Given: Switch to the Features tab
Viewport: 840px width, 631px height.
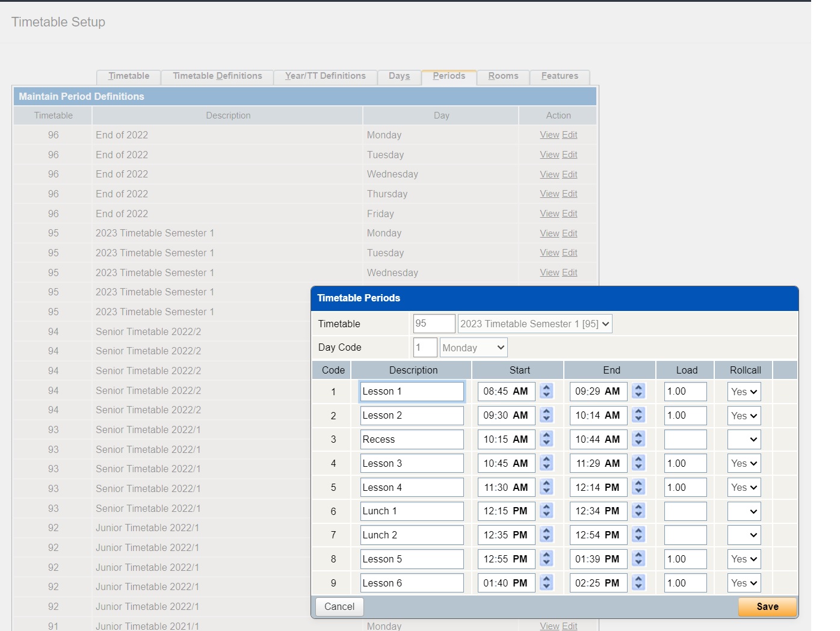Looking at the screenshot, I should pyautogui.click(x=559, y=76).
